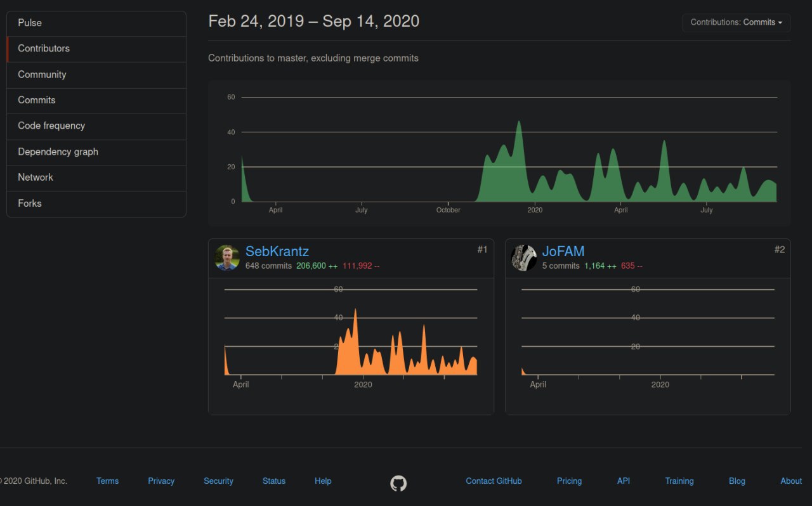The height and width of the screenshot is (506, 812).
Task: Click the #2 rank label
Action: point(780,250)
